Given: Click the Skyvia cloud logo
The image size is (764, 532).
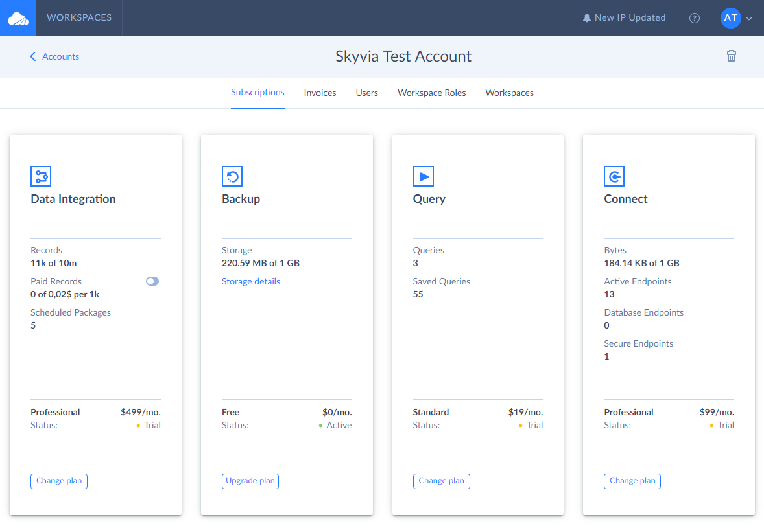Looking at the screenshot, I should [18, 18].
